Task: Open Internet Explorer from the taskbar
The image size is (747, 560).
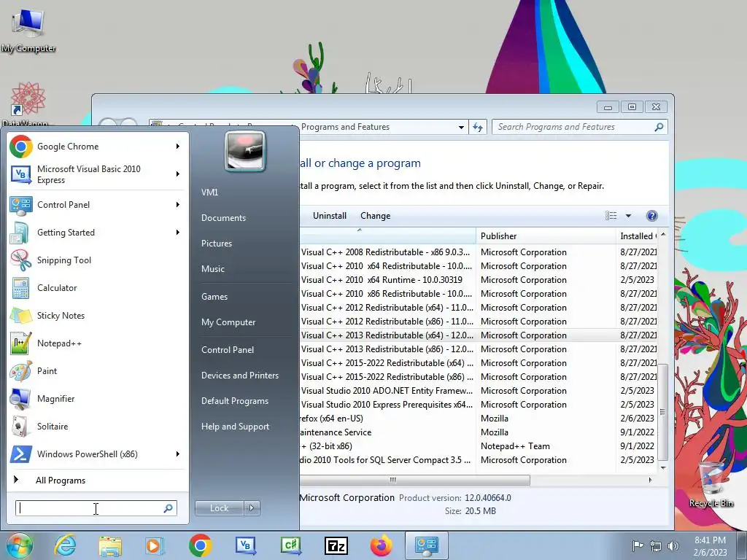Action: click(65, 545)
